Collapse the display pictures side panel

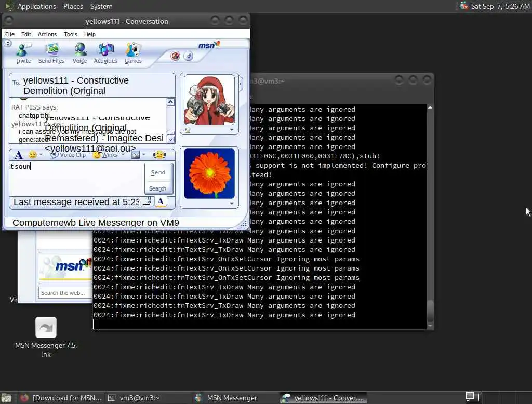(241, 84)
